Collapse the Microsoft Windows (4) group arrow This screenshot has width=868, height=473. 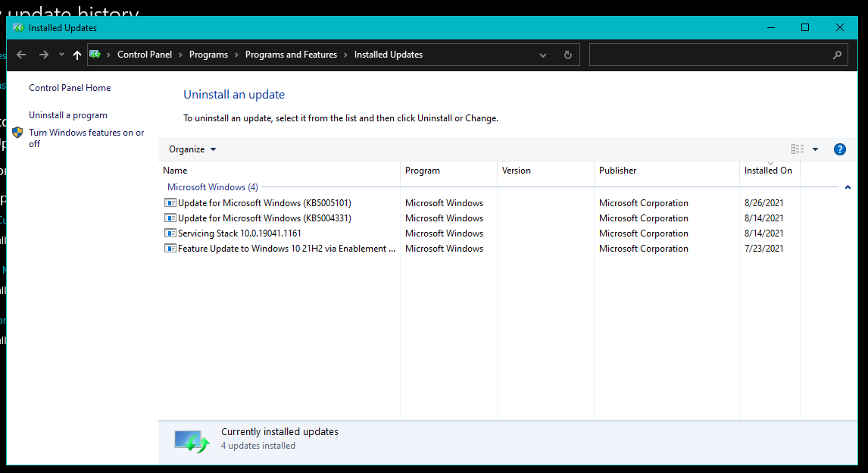tap(848, 187)
